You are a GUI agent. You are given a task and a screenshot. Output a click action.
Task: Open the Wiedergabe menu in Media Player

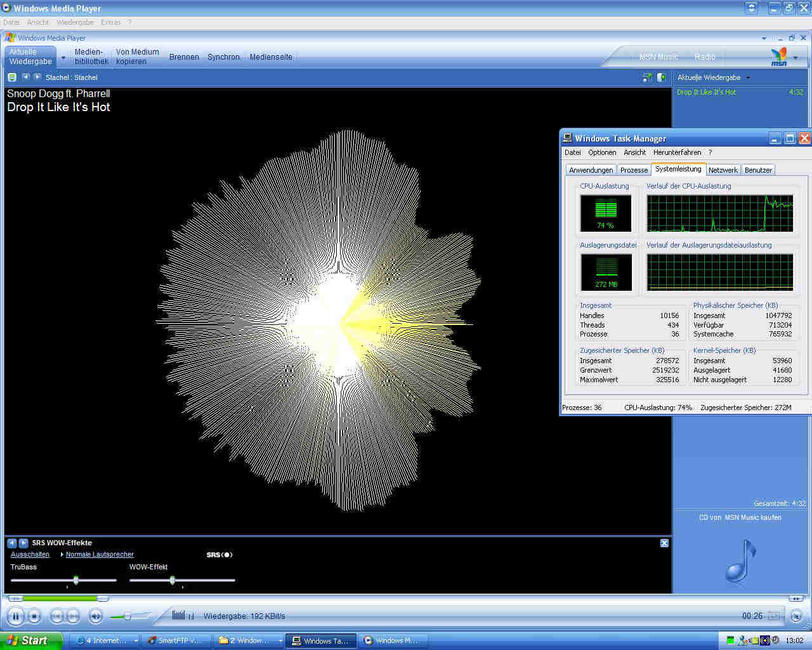[75, 22]
